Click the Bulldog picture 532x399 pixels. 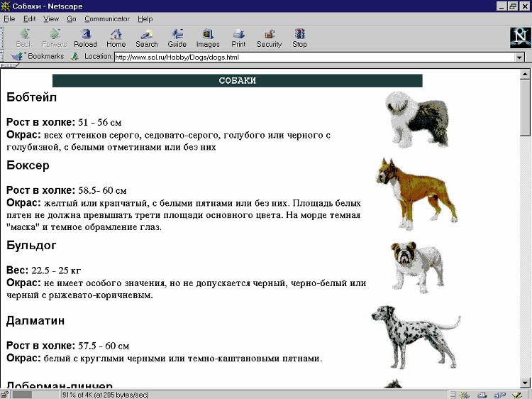pyautogui.click(x=417, y=267)
